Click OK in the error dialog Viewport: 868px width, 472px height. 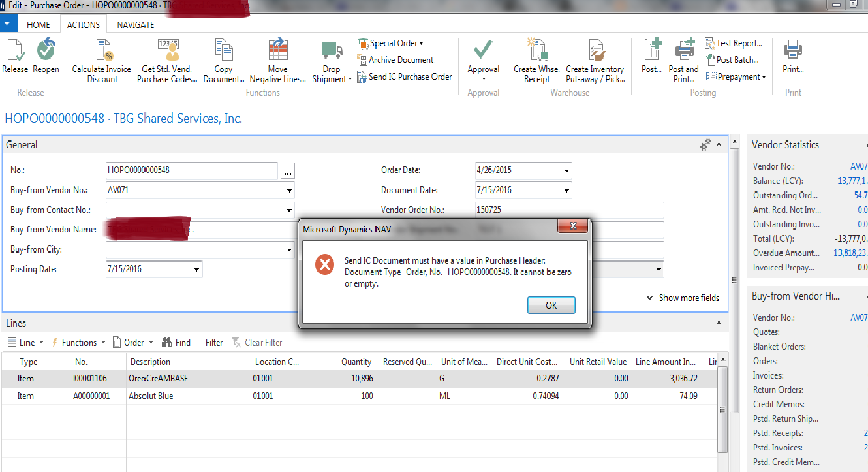pos(551,306)
